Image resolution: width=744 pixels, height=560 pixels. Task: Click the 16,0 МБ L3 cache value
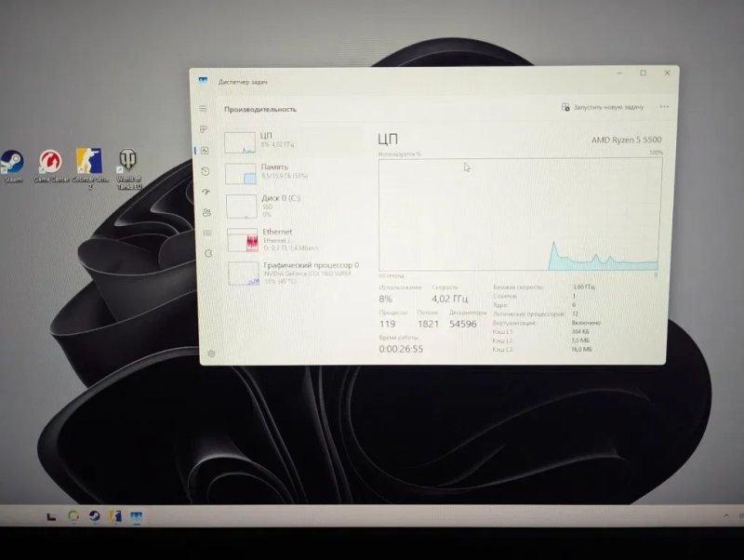[582, 349]
